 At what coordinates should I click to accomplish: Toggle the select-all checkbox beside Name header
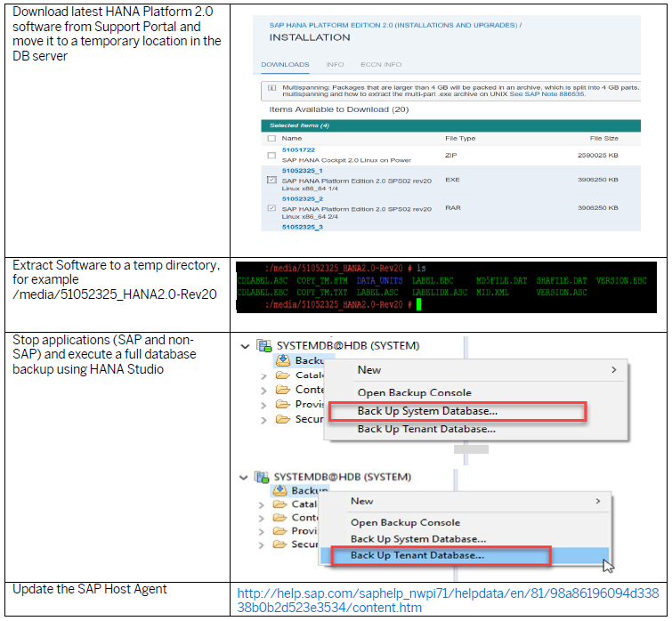point(271,139)
